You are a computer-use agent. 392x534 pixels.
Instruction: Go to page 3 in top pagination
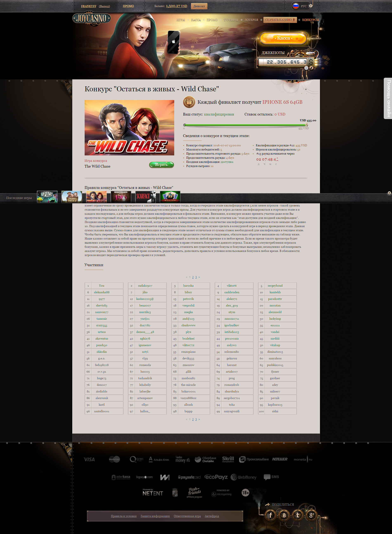196,277
